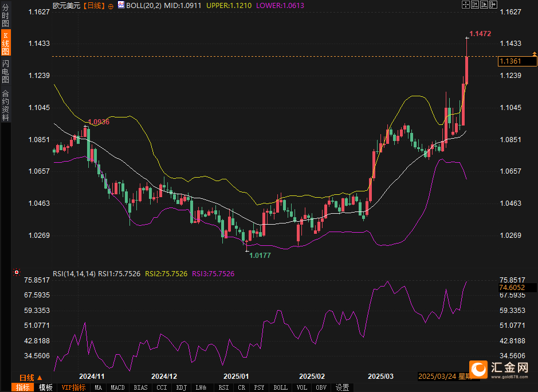Select the OBV indicator
Image resolution: width=538 pixels, height=392 pixels.
coord(321,387)
